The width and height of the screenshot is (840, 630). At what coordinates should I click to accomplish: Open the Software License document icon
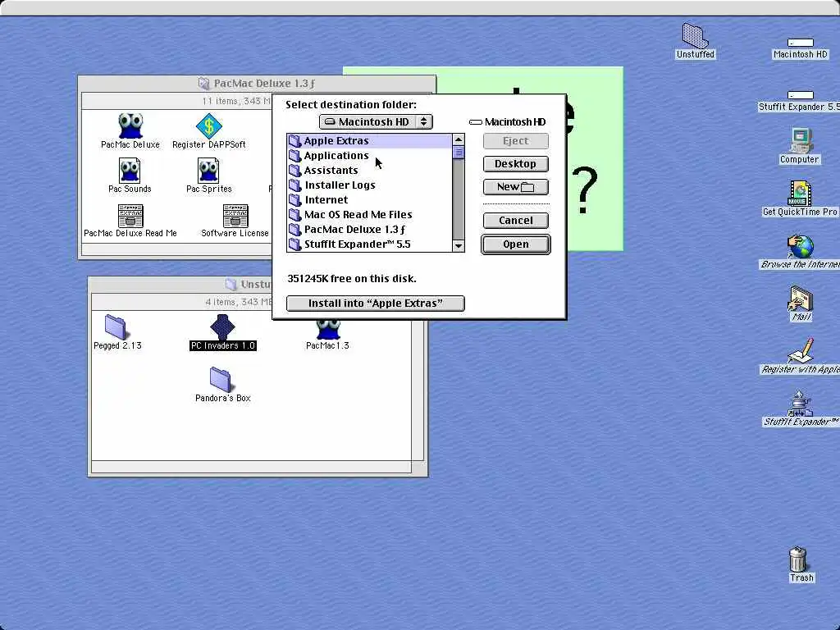pyautogui.click(x=235, y=216)
